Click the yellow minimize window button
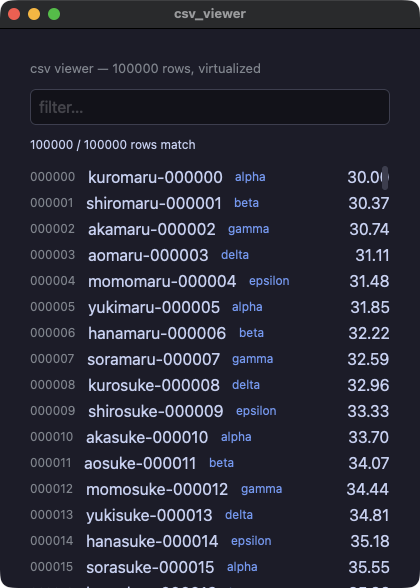This screenshot has width=420, height=588. [34, 14]
